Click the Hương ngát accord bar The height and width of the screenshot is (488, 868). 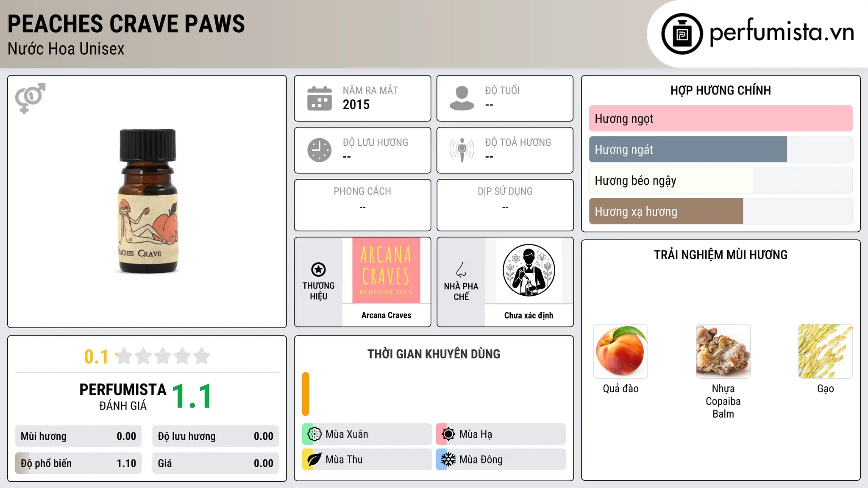click(x=721, y=150)
